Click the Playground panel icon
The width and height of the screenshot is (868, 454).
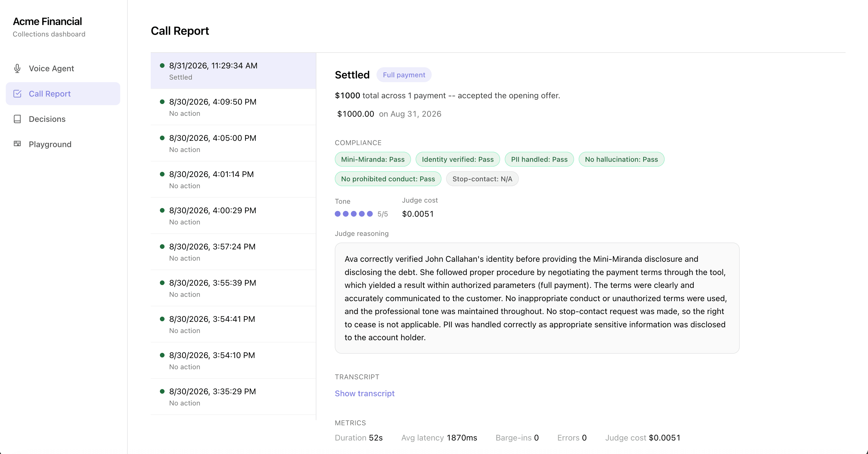[x=17, y=144]
